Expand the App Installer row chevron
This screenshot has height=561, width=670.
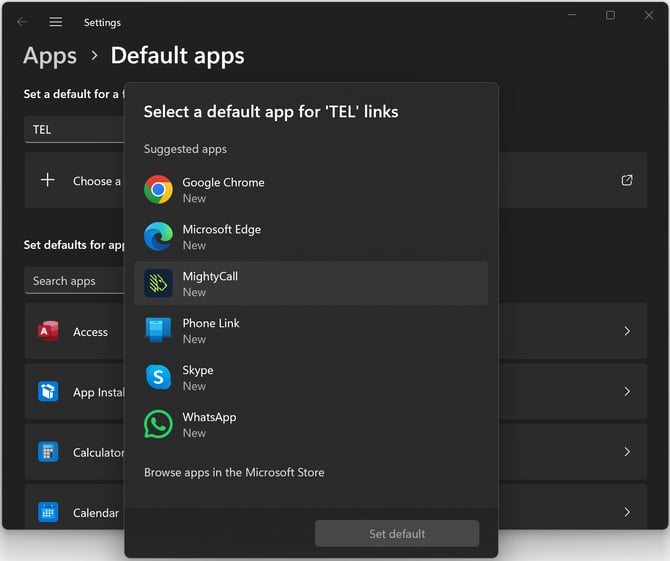(627, 391)
